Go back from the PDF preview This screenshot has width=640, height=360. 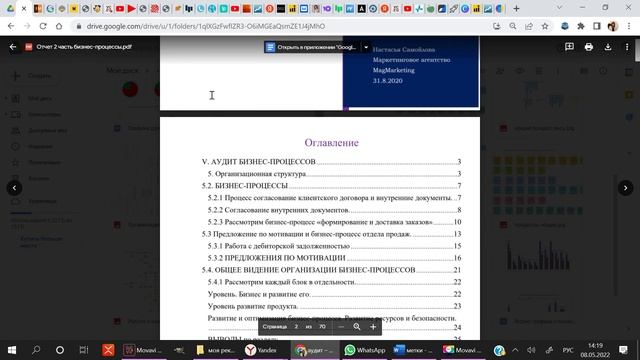click(13, 47)
